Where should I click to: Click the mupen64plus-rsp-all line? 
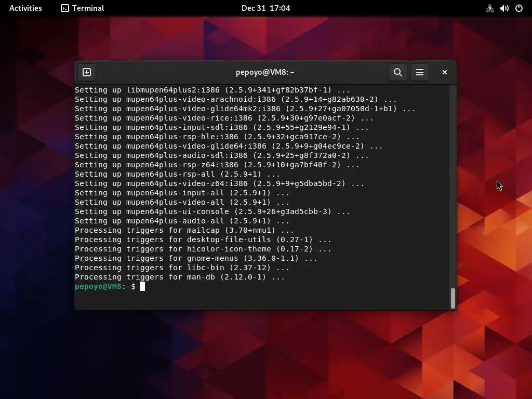[x=178, y=174]
